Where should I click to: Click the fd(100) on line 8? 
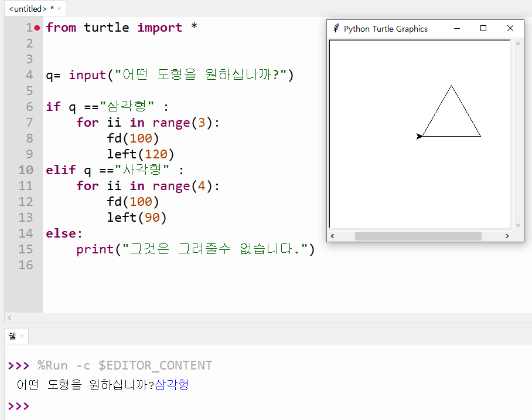pyautogui.click(x=132, y=138)
